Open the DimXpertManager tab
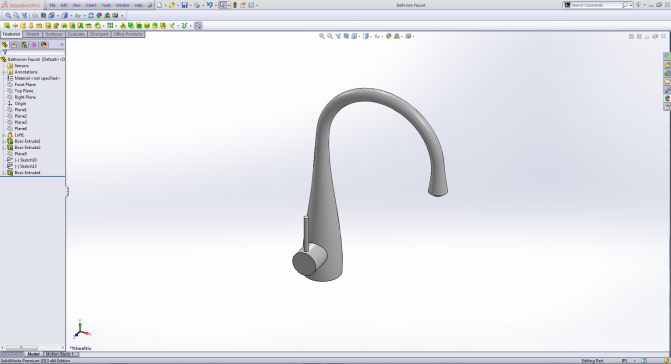The image size is (671, 364). tap(34, 44)
